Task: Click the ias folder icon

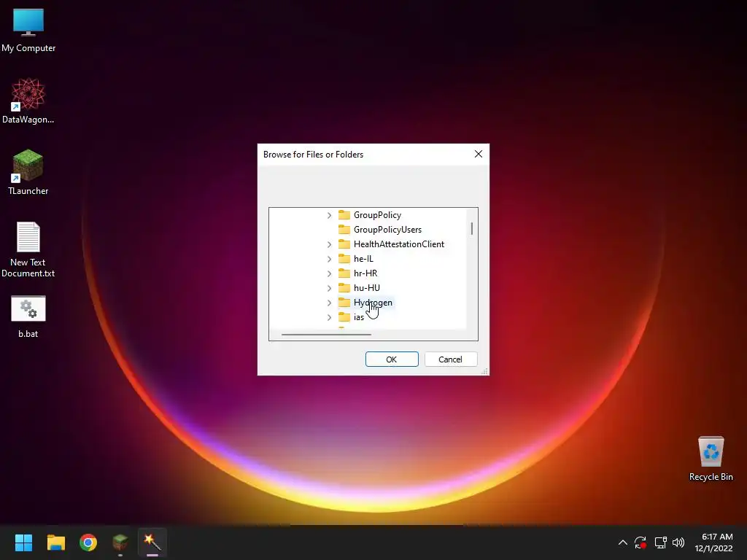Action: point(344,317)
